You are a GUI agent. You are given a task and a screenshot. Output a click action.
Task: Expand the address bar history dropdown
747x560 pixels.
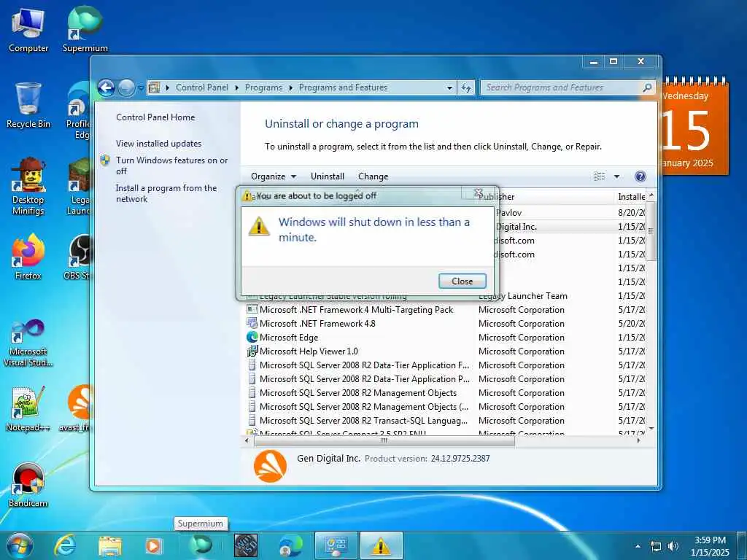tap(449, 88)
